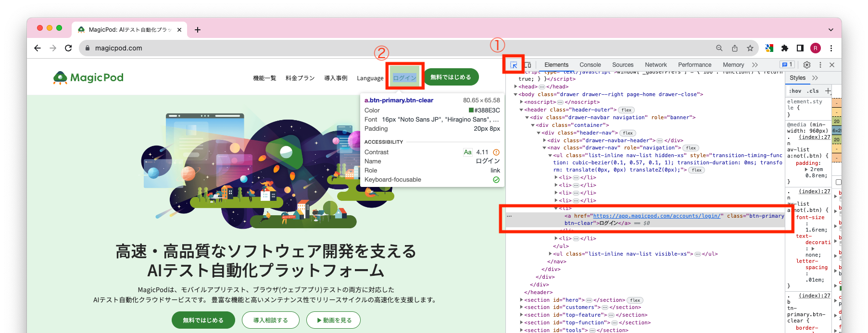Toggle flex badge on drawer-nav nav
This screenshot has height=333, width=868.
point(691,148)
